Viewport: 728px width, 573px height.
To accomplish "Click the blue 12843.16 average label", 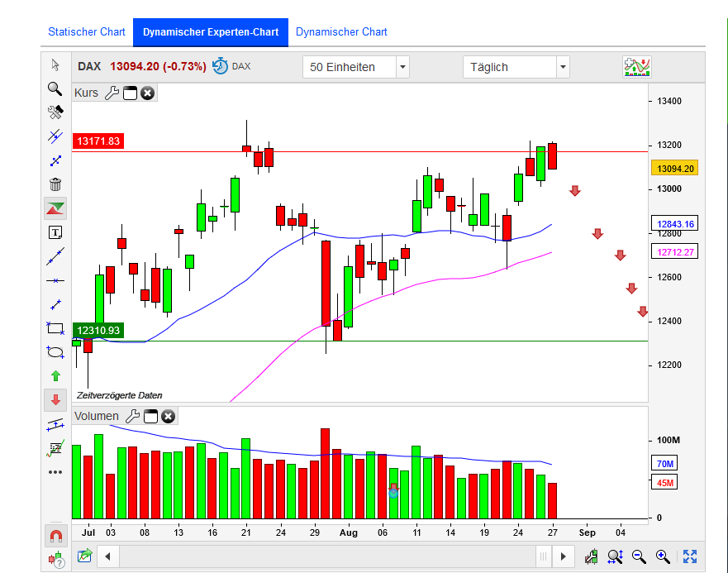I will (675, 224).
